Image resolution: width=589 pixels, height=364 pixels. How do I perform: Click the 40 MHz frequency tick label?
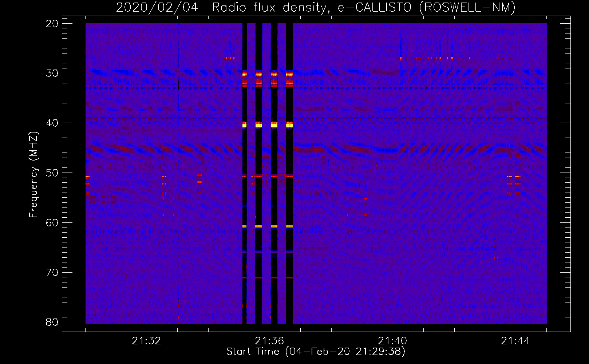pos(52,123)
